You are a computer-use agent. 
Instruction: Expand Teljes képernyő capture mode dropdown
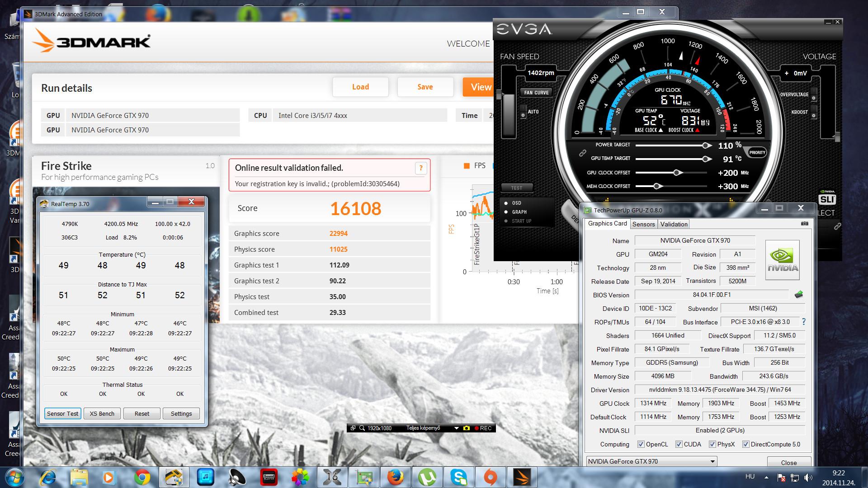[456, 428]
